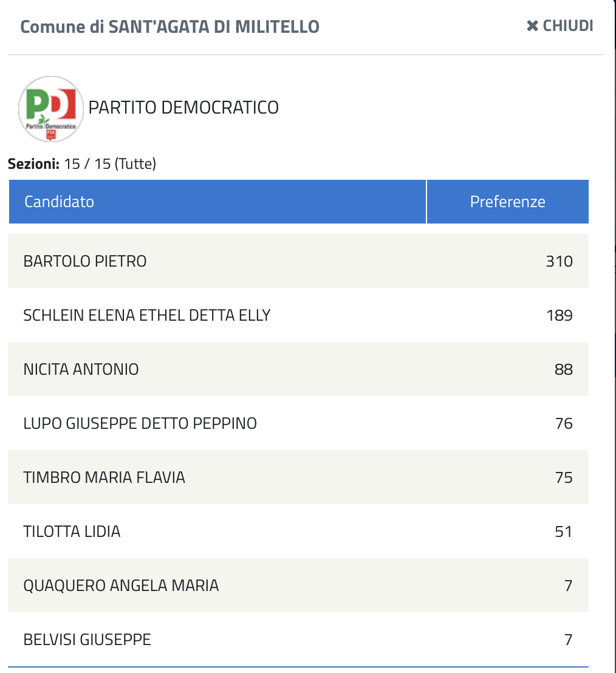Click the Comune di SANT'AGATA DI MILITELLO title
The height and width of the screenshot is (673, 616).
coord(170,27)
